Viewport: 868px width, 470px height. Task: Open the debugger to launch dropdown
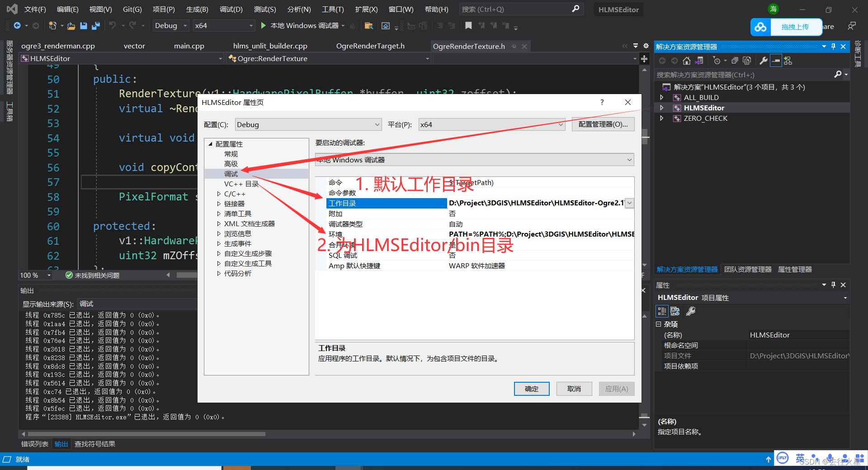coord(474,160)
